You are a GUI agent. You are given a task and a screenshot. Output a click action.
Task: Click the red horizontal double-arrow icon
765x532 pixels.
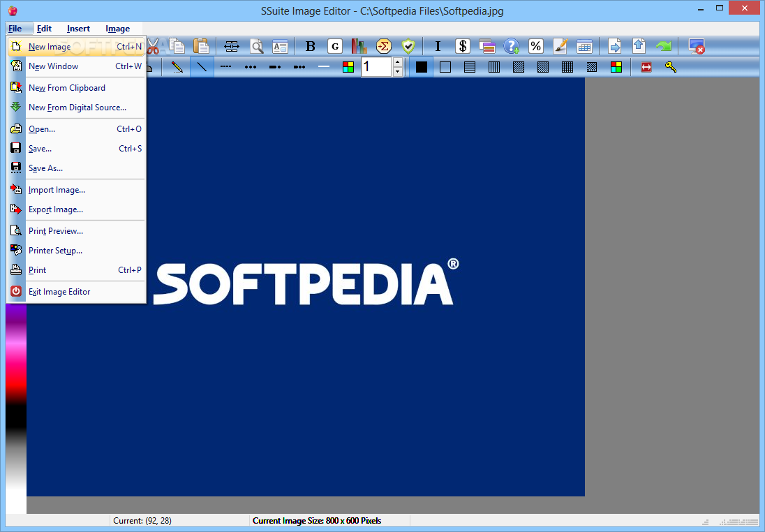click(646, 67)
